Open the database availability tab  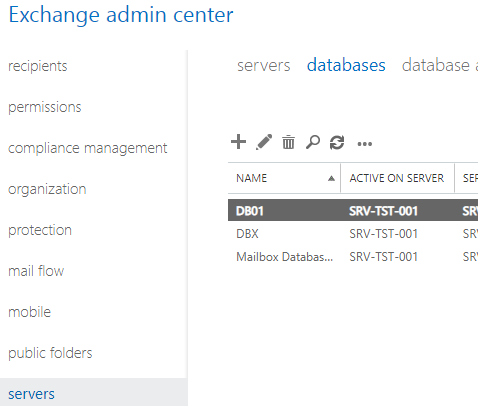click(x=440, y=65)
